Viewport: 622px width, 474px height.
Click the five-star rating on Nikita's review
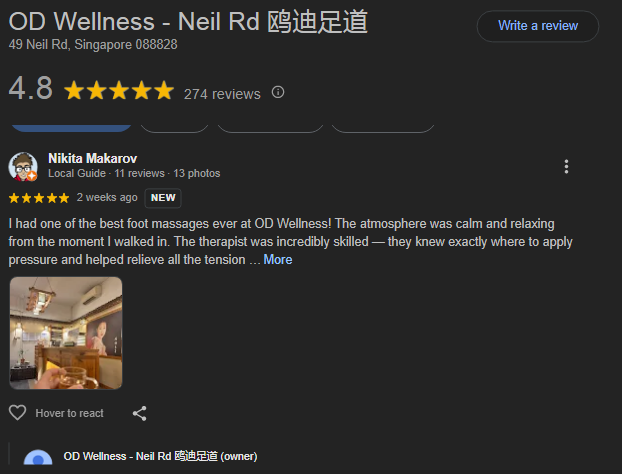click(39, 198)
